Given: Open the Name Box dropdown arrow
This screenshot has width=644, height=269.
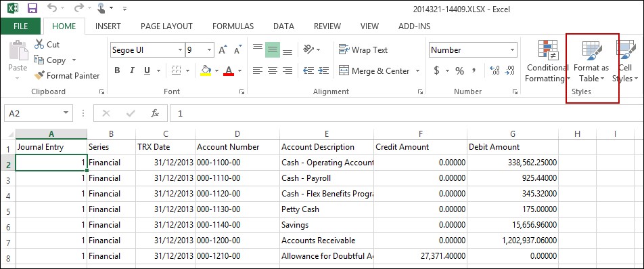Looking at the screenshot, I should [66, 113].
